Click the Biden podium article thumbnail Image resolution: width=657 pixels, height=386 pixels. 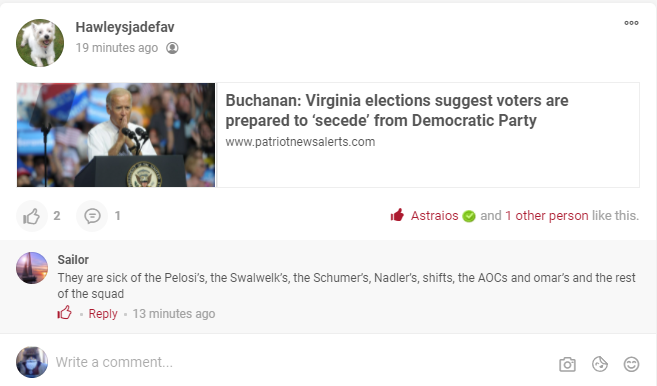coord(116,135)
